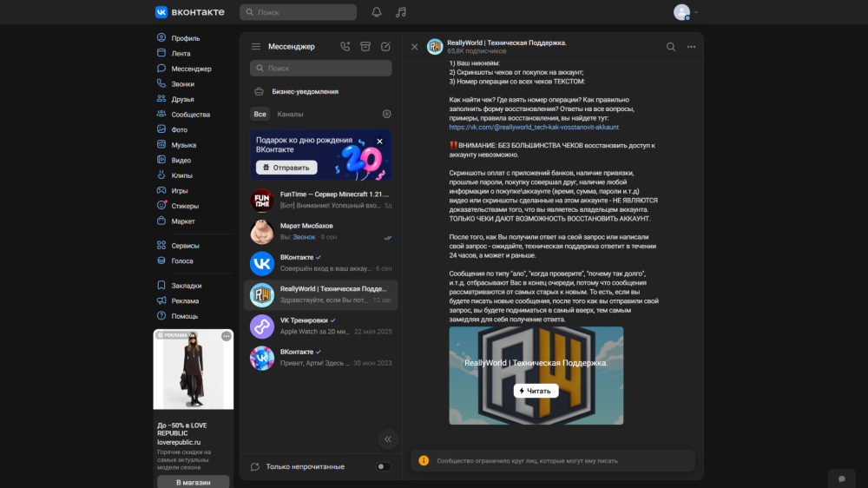The height and width of the screenshot is (488, 868).
Task: Open chat with Марат Мисбахов
Action: tap(321, 232)
